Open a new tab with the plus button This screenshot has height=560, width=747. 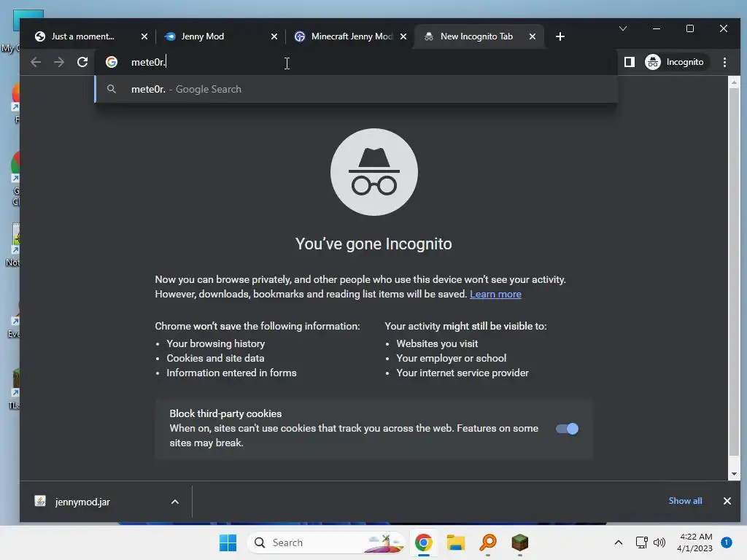coord(560,36)
